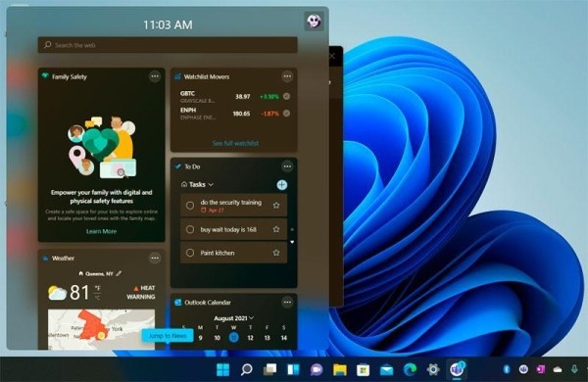Launch Microsoft Edge from taskbar
Viewport: 588px width, 382px height.
[x=410, y=369]
